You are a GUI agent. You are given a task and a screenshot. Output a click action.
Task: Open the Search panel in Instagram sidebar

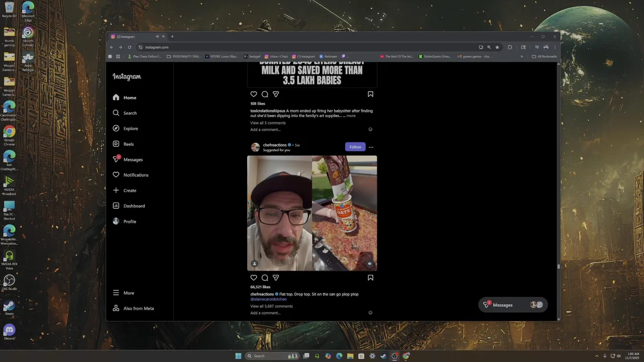click(x=124, y=113)
